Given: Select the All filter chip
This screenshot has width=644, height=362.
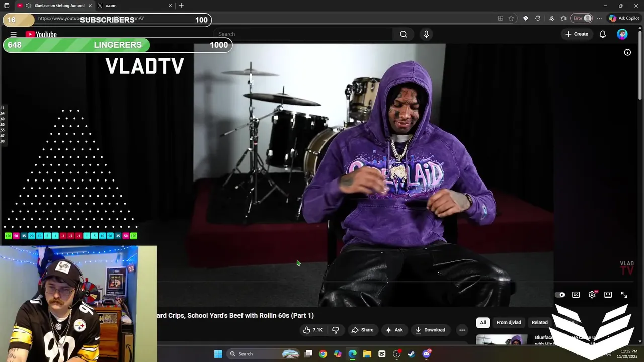Looking at the screenshot, I should click(x=483, y=322).
